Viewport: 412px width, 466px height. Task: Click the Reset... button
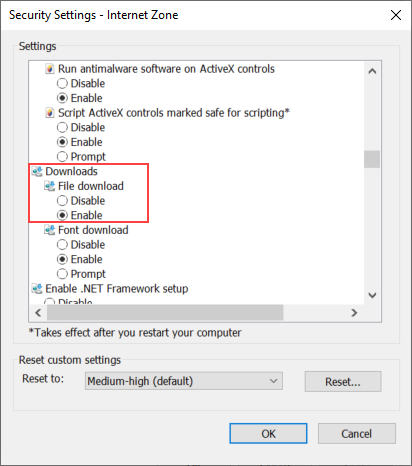pos(343,381)
